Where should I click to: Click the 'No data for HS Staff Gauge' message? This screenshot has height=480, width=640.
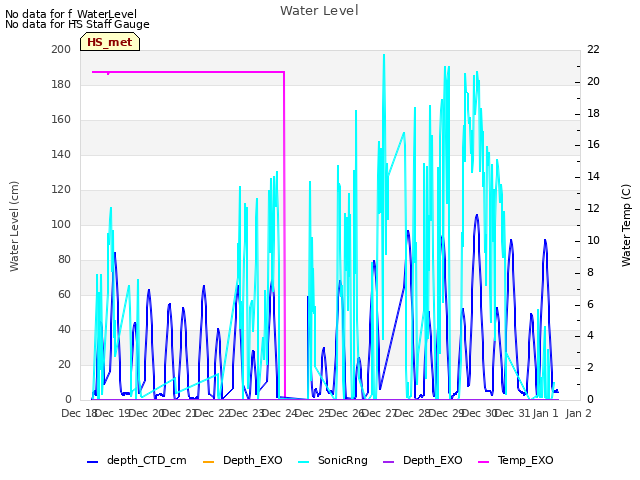coord(77,24)
